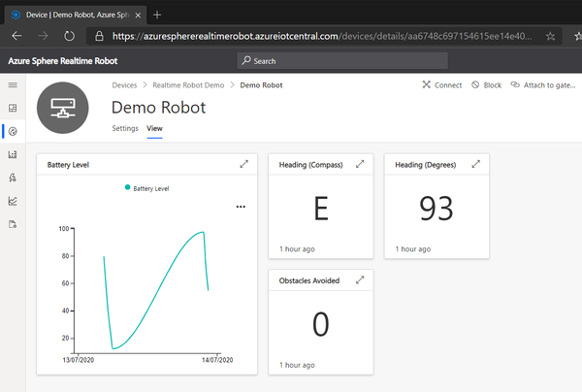Click the Battery Level legend label
The height and width of the screenshot is (392, 582).
pyautogui.click(x=151, y=188)
